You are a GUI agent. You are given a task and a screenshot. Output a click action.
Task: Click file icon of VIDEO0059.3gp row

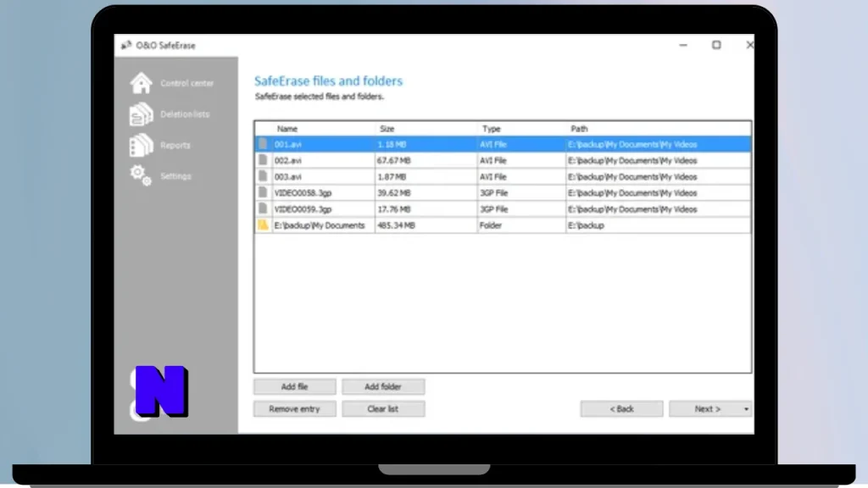(x=263, y=209)
